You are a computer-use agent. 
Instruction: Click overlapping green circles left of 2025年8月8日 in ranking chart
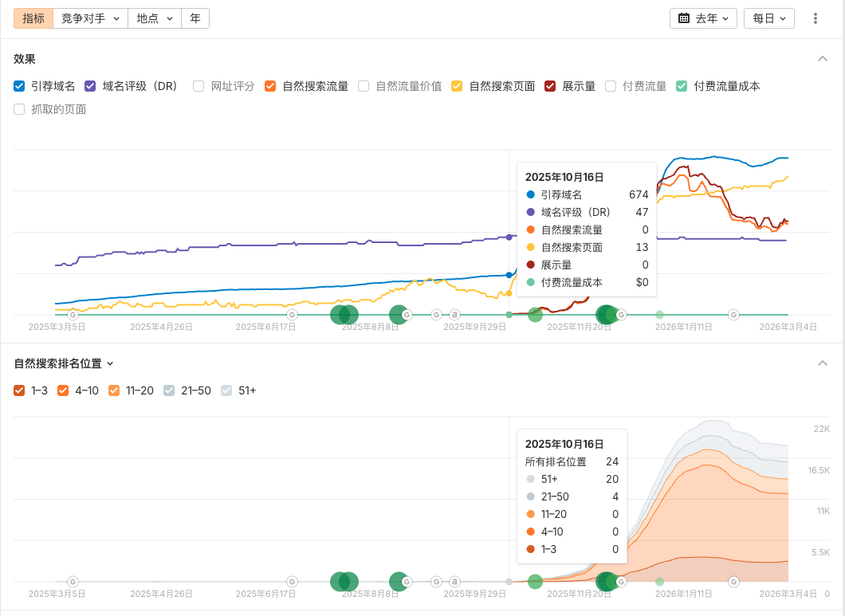coord(344,582)
